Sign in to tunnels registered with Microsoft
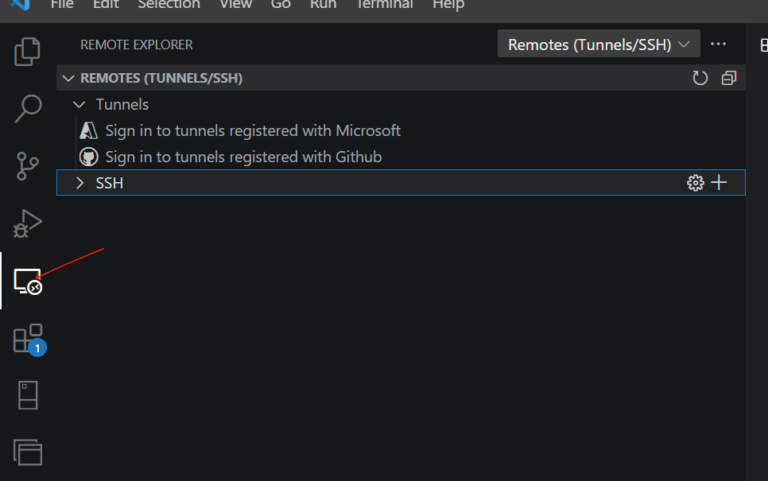The image size is (768, 481). point(252,130)
